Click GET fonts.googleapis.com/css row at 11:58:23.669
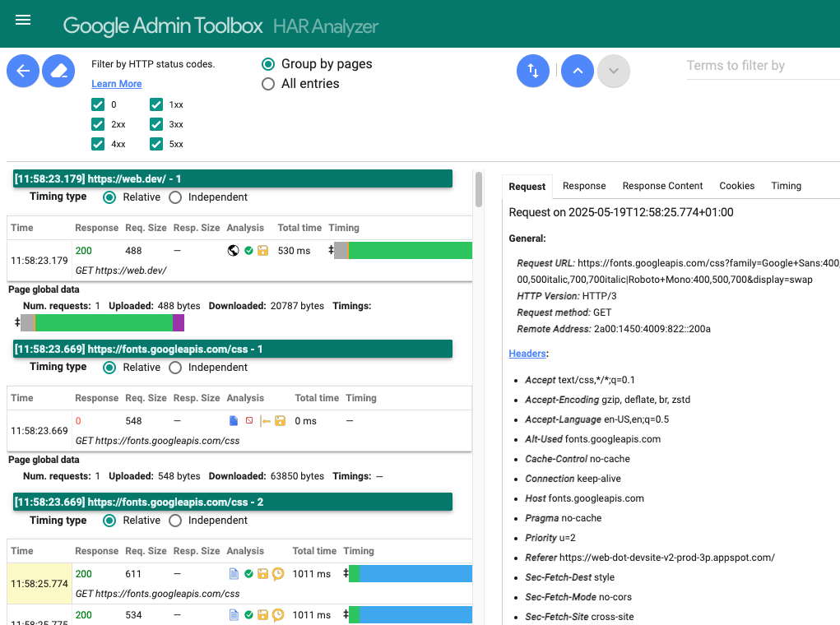Viewport: 840px width, 625px height. click(239, 431)
